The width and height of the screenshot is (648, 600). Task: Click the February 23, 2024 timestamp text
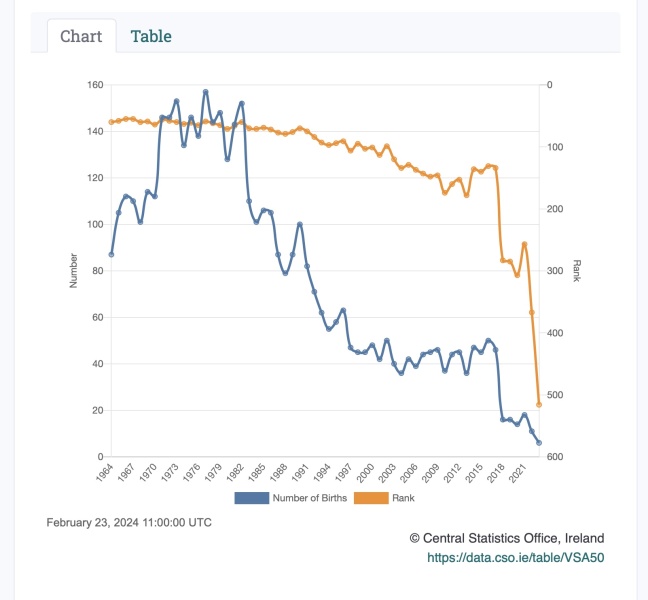coord(129,522)
